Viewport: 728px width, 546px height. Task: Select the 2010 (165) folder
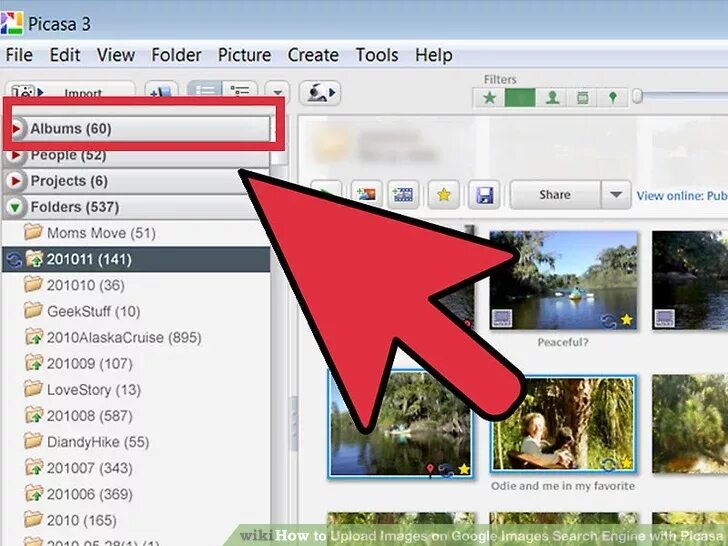point(136,520)
